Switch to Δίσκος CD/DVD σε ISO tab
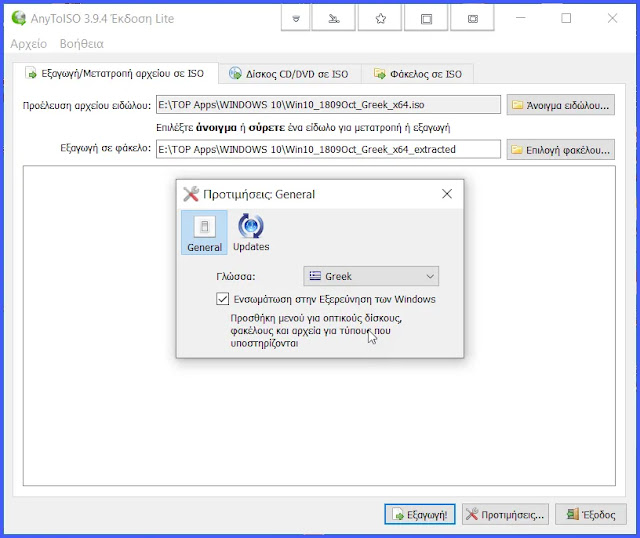The image size is (640, 538). tap(289, 74)
